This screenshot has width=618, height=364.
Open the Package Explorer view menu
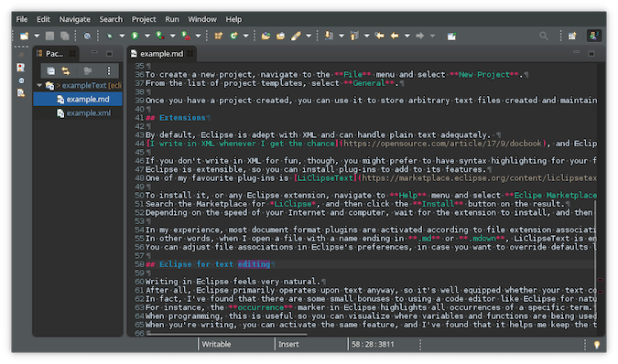coord(109,70)
